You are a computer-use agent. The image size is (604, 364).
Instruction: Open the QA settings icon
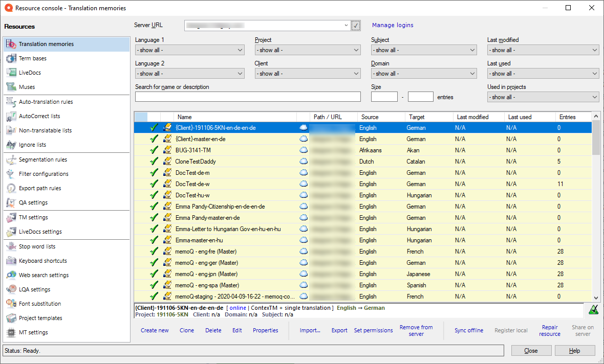pos(11,202)
